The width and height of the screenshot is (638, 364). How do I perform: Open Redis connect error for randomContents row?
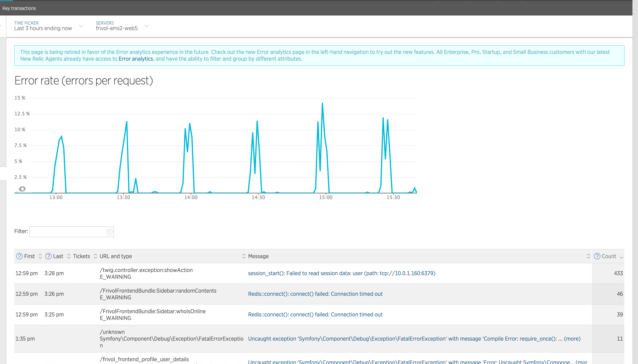(315, 294)
